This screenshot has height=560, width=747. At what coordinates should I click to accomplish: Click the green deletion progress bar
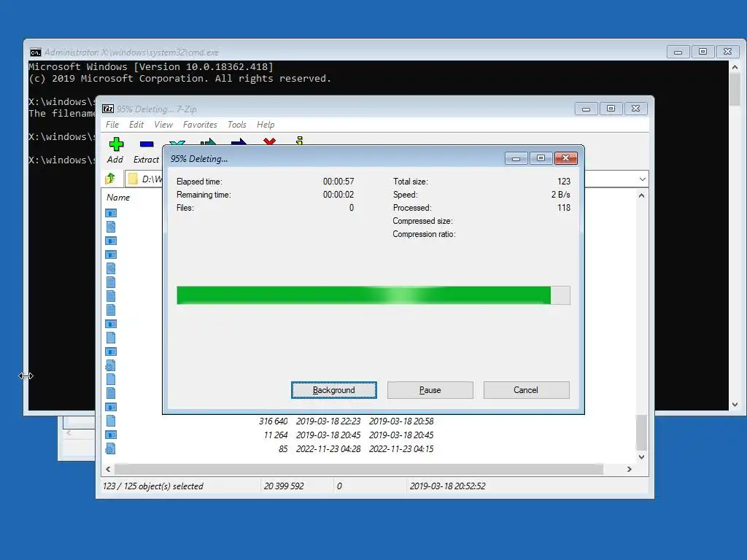[x=373, y=295]
